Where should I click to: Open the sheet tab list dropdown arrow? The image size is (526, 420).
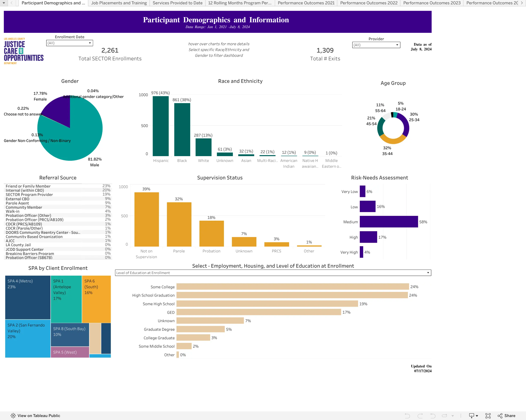(4, 3)
